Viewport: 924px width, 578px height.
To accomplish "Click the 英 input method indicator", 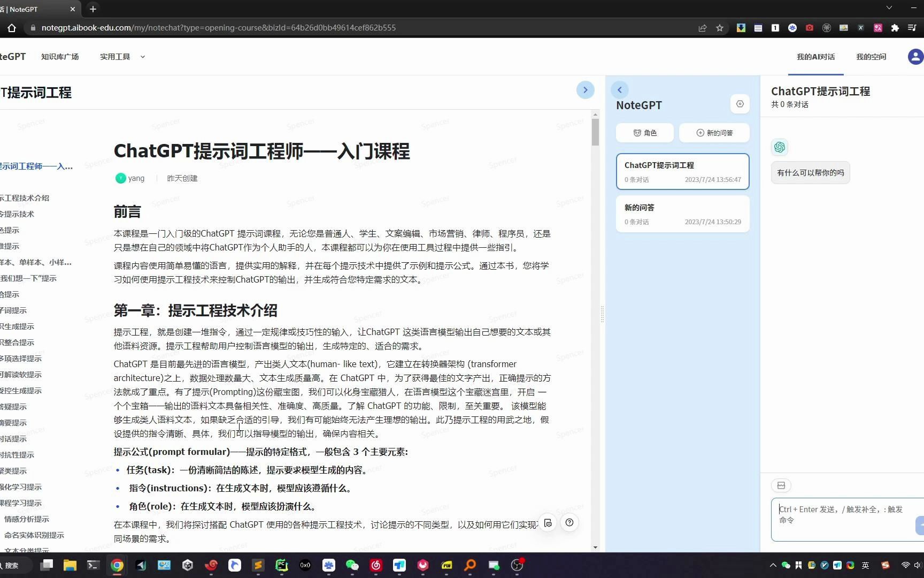I will pos(866,565).
